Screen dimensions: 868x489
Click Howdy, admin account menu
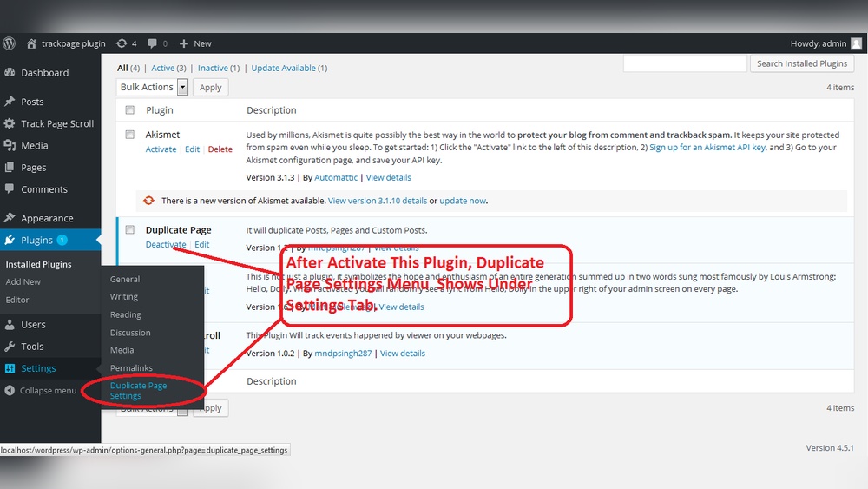click(826, 43)
